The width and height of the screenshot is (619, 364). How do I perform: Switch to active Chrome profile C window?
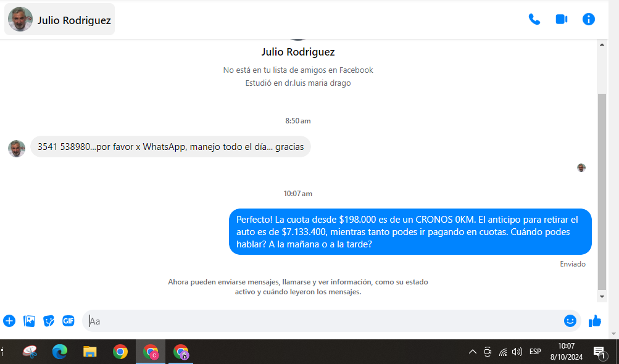(x=151, y=352)
